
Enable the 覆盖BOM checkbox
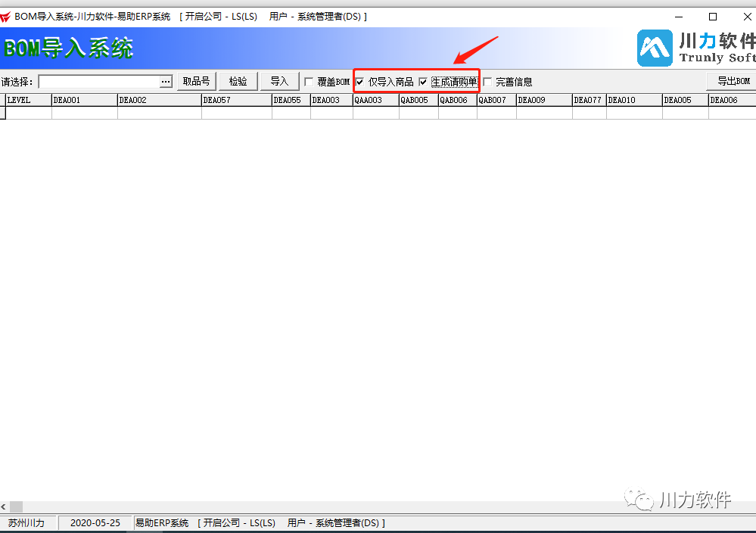(x=309, y=82)
